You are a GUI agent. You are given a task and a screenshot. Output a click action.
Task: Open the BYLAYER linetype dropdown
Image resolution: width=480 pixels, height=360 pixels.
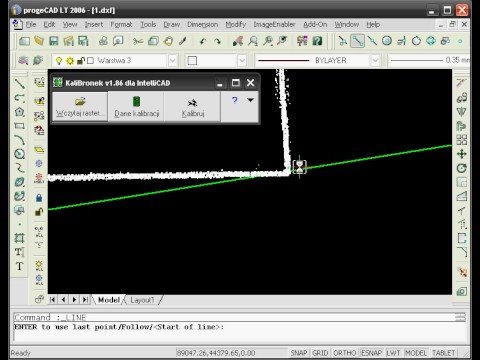[375, 61]
